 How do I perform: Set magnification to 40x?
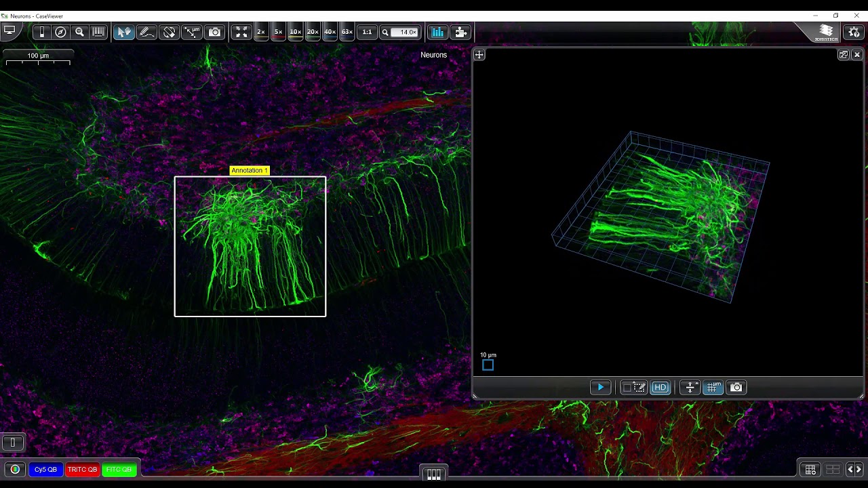(330, 32)
